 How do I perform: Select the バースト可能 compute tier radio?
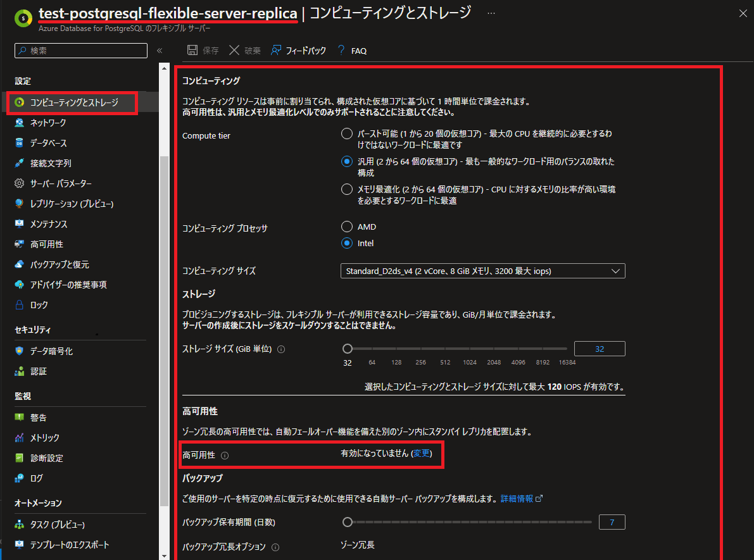point(347,134)
